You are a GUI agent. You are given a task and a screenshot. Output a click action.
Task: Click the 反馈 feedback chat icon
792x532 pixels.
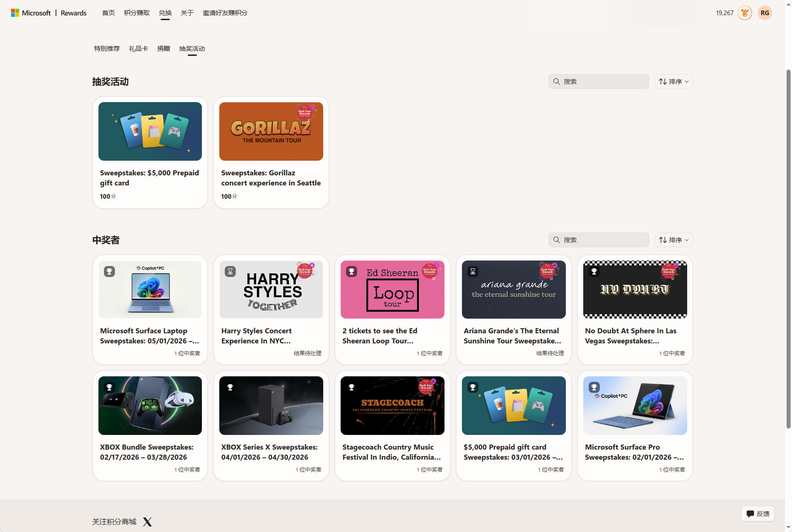click(x=750, y=514)
